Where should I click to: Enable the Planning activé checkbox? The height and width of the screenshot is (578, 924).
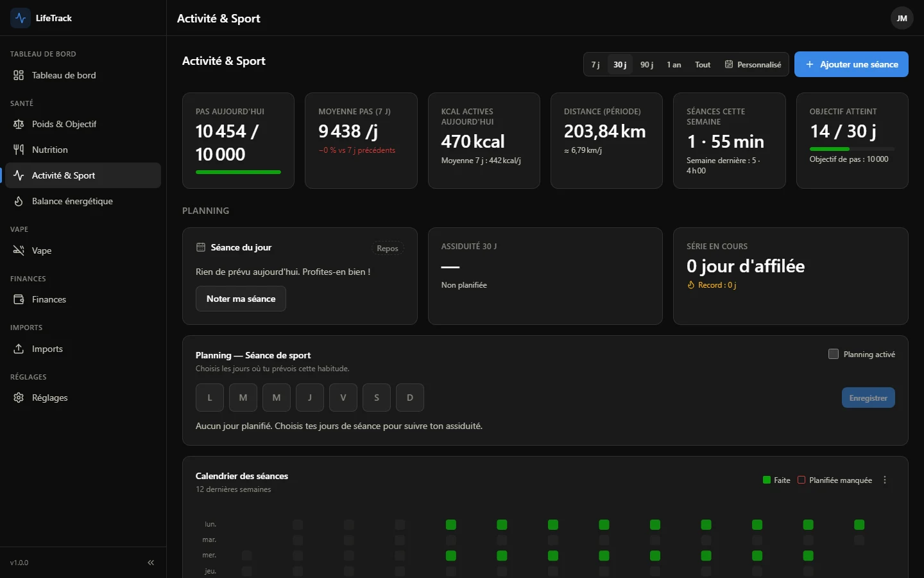point(834,354)
